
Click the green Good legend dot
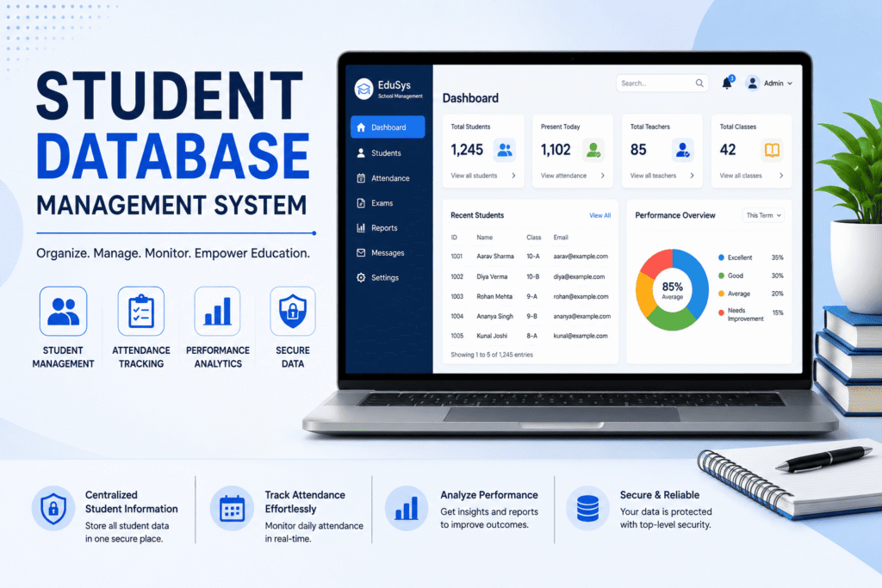pyautogui.click(x=721, y=275)
